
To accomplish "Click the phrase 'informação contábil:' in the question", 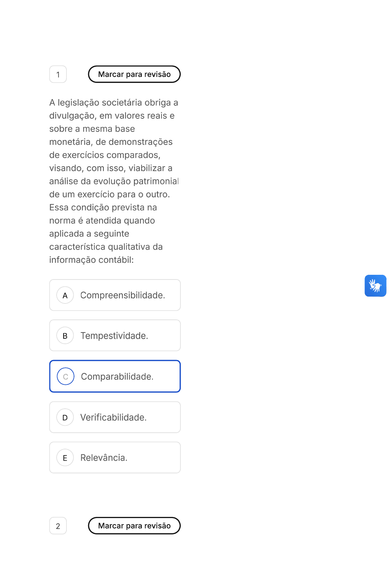I will 91,260.
